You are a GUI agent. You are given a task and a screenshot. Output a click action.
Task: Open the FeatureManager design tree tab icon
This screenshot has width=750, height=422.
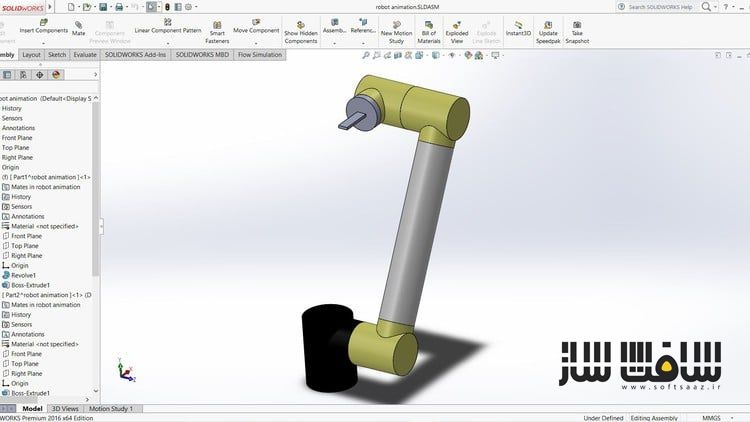coord(7,75)
